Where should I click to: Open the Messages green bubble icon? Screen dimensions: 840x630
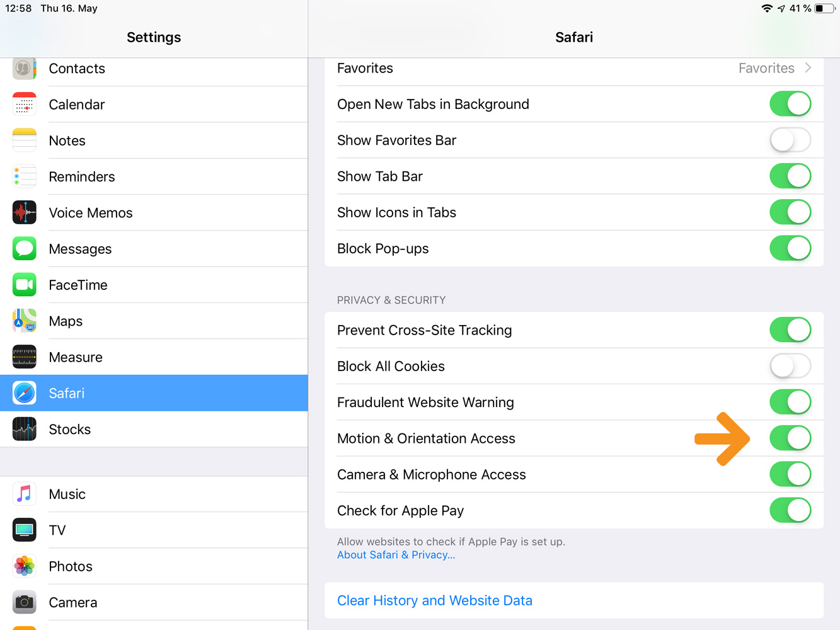pos(24,249)
